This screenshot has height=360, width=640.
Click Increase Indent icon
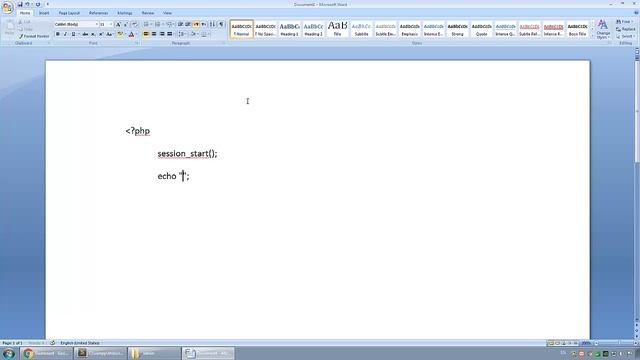(x=188, y=24)
